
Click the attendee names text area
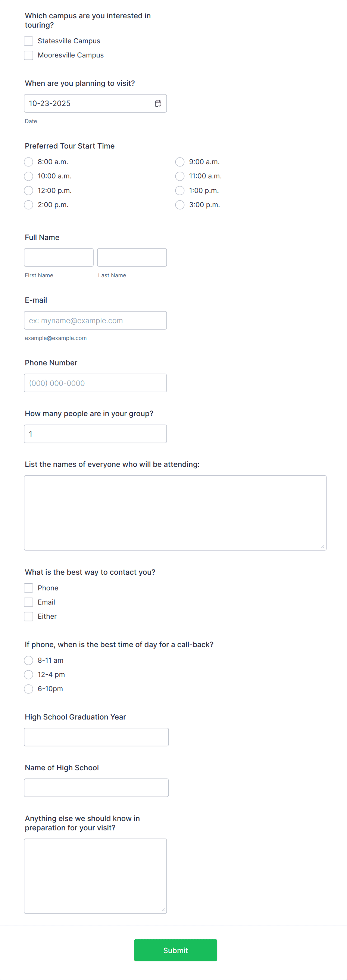(175, 512)
